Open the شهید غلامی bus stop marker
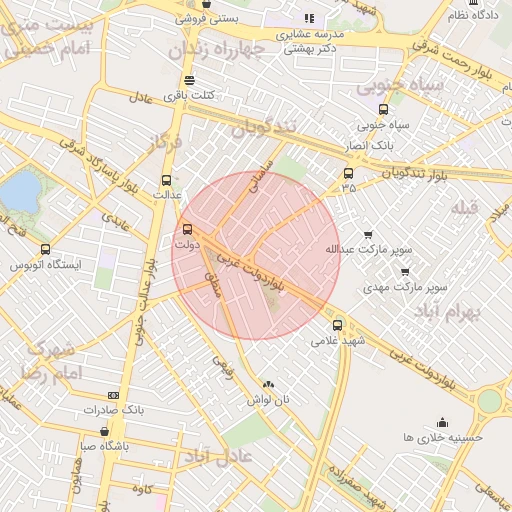The width and height of the screenshot is (512, 512). tap(337, 325)
